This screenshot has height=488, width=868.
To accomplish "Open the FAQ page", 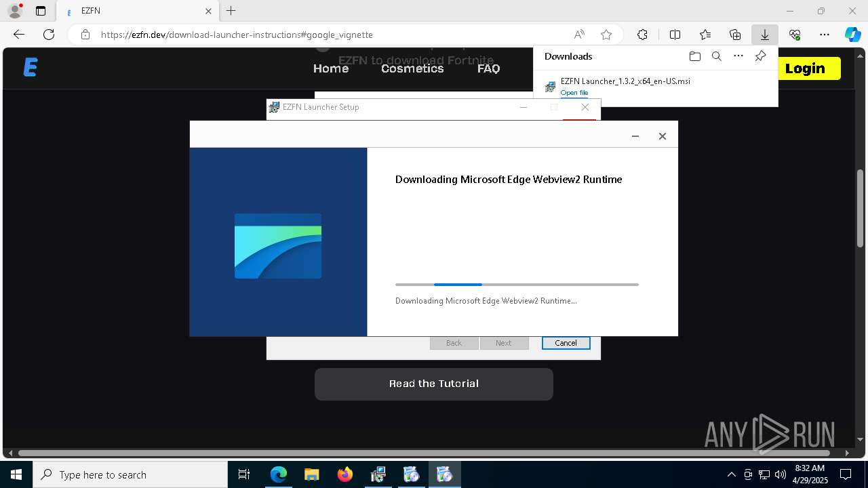I will coord(488,68).
